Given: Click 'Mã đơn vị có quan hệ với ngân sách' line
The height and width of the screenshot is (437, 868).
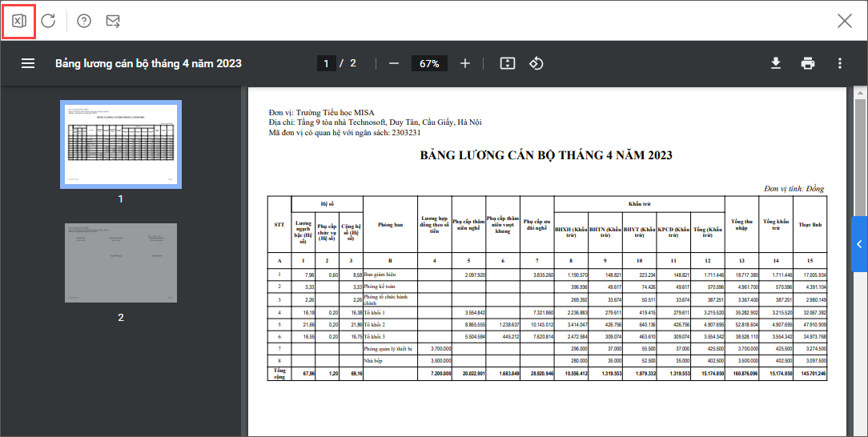Looking at the screenshot, I should tap(345, 133).
